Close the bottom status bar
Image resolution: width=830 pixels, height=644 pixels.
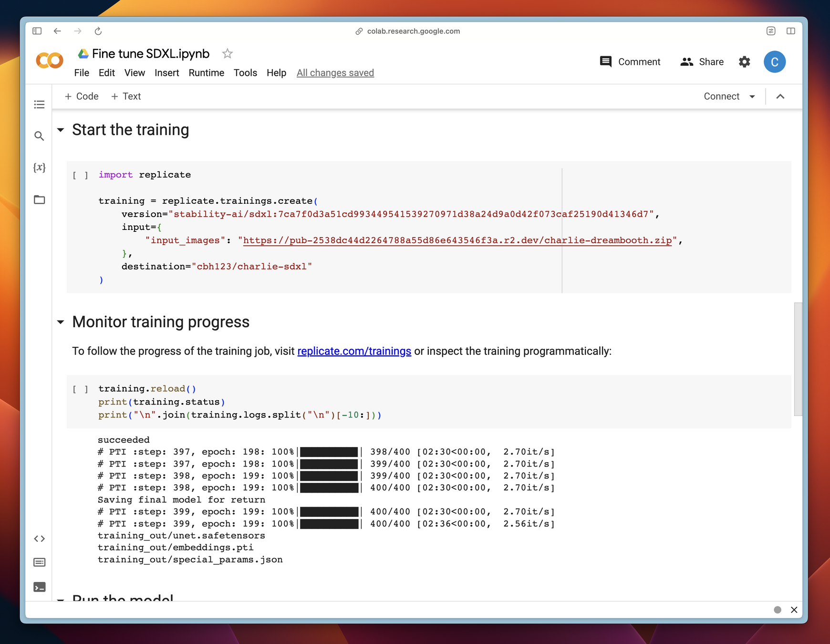[x=794, y=610]
